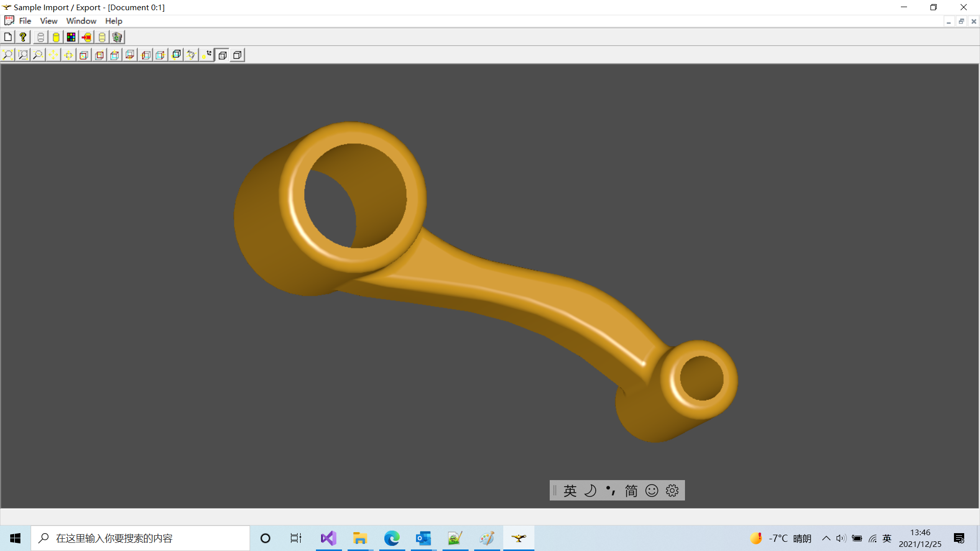Viewport: 980px width, 551px height.
Task: Switch input language from 英 to Chinese
Action: pos(571,490)
